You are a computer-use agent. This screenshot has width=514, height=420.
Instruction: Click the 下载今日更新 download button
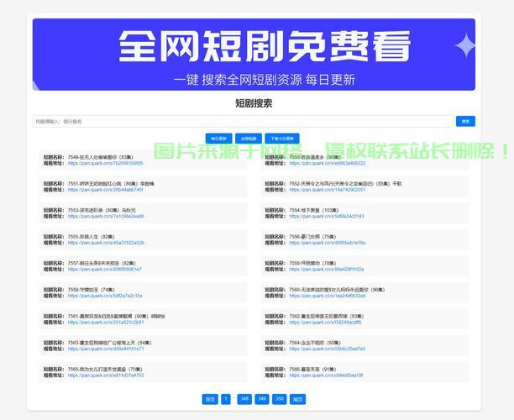tap(282, 139)
